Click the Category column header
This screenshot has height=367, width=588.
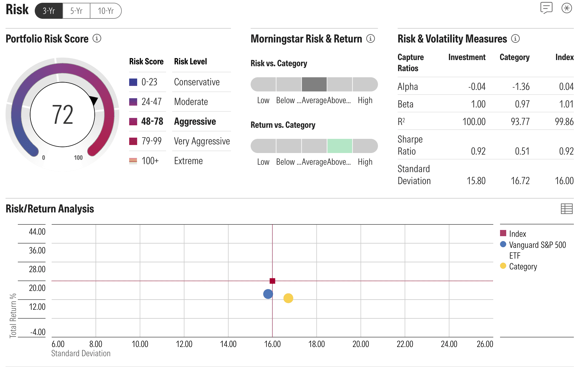coord(514,57)
